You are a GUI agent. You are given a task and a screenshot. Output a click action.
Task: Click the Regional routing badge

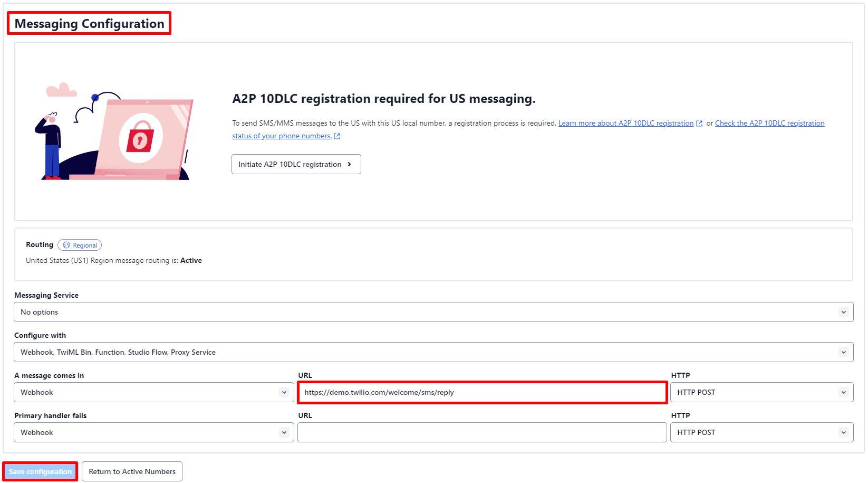coord(80,245)
